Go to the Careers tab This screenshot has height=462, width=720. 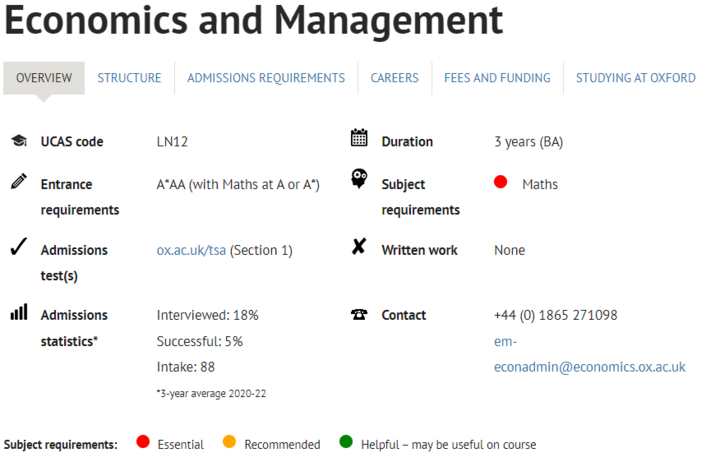click(x=394, y=78)
